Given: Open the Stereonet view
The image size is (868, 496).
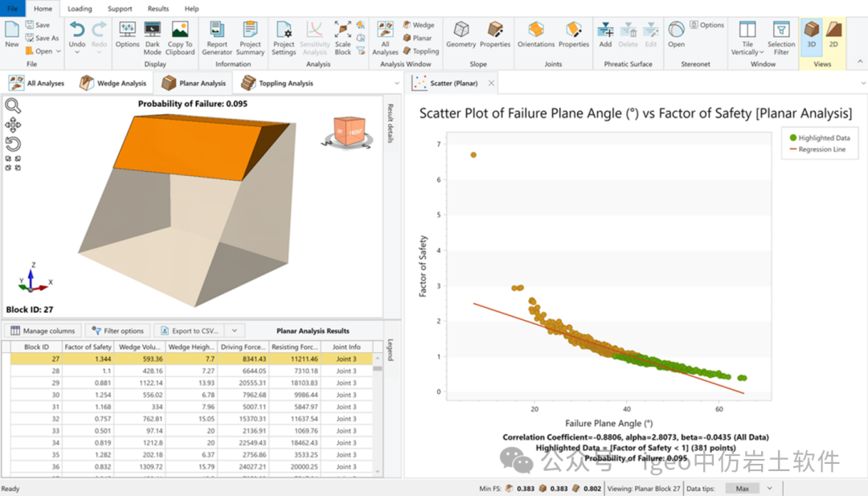Looking at the screenshot, I should click(676, 35).
